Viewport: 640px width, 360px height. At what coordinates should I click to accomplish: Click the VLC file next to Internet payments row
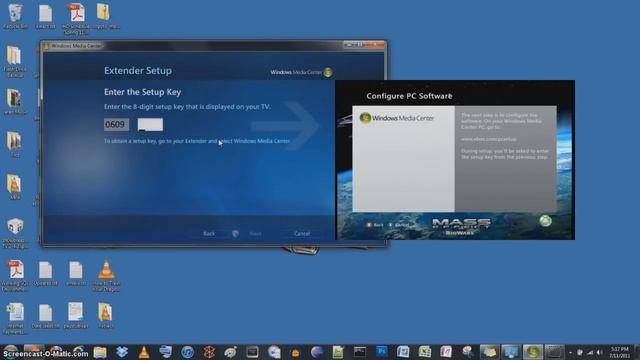[x=105, y=315]
